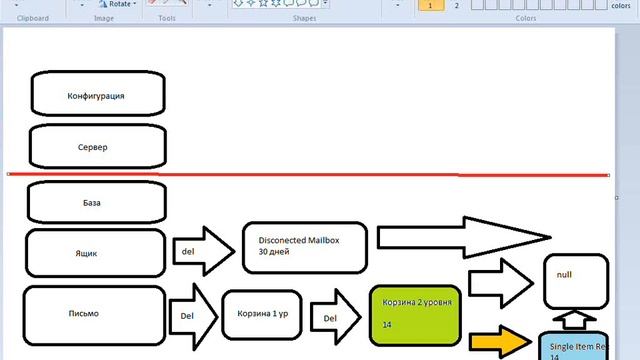Click the "Письмо" text on canvas
Image resolution: width=640 pixels, height=360 pixels.
pyautogui.click(x=84, y=313)
